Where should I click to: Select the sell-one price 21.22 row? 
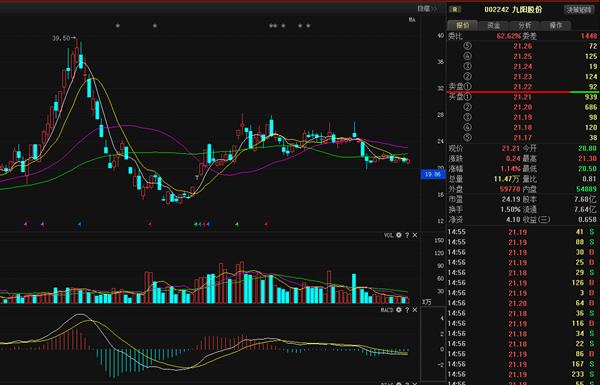[523, 87]
